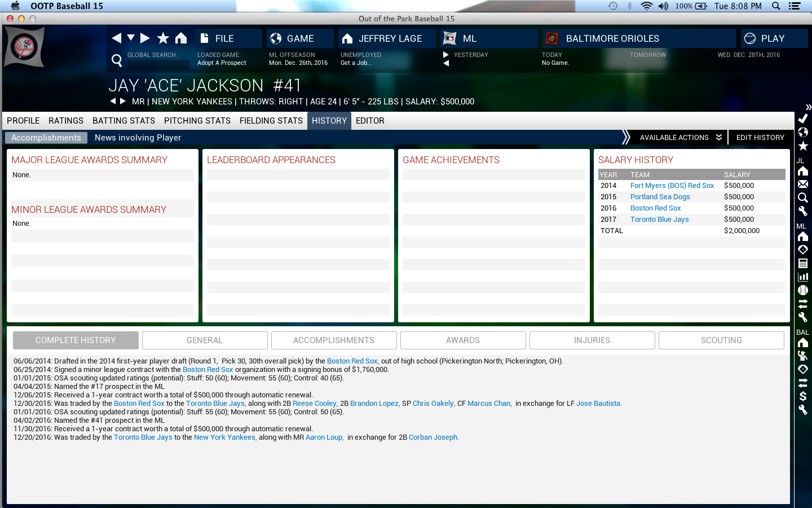The width and height of the screenshot is (812, 508).
Task: Switch to the RATINGS tab
Action: point(66,121)
